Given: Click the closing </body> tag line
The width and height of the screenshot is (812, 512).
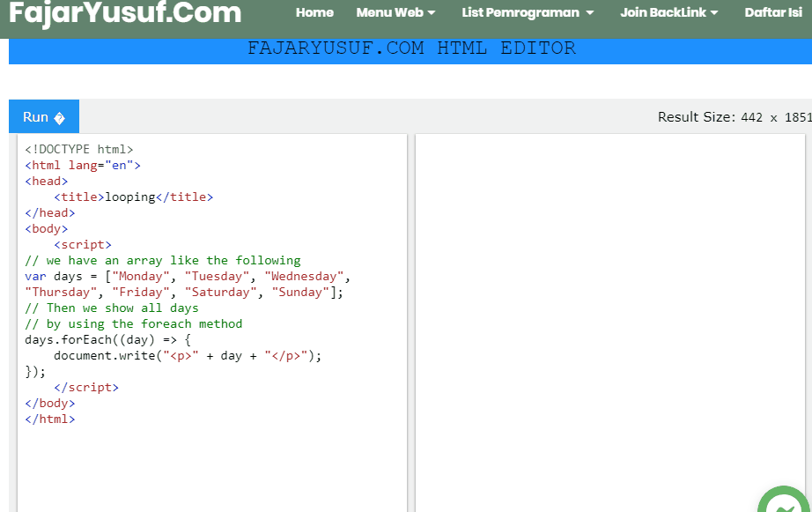Looking at the screenshot, I should tap(49, 404).
